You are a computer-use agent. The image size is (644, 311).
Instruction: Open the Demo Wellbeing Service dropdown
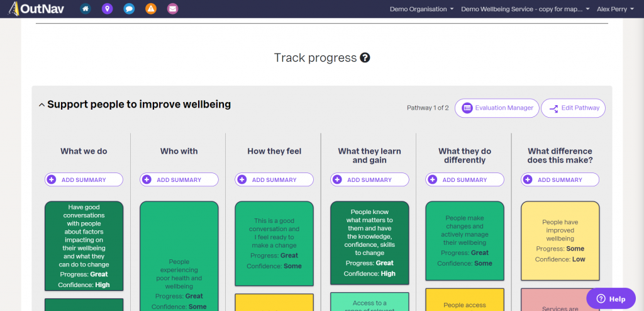pyautogui.click(x=525, y=9)
